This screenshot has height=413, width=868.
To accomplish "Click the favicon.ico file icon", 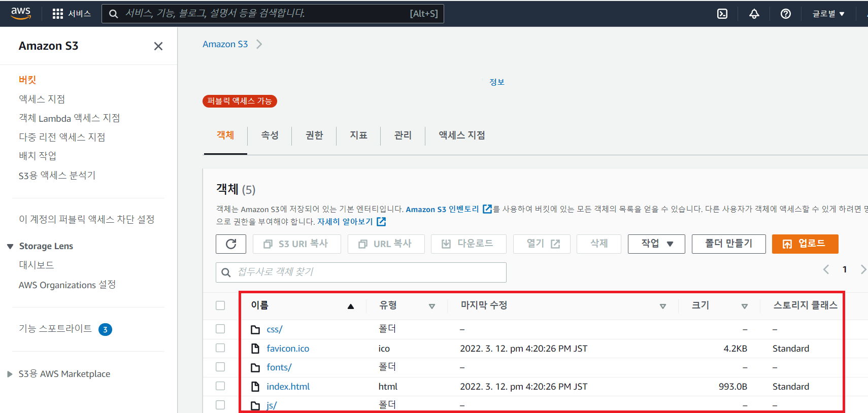I will [x=255, y=349].
